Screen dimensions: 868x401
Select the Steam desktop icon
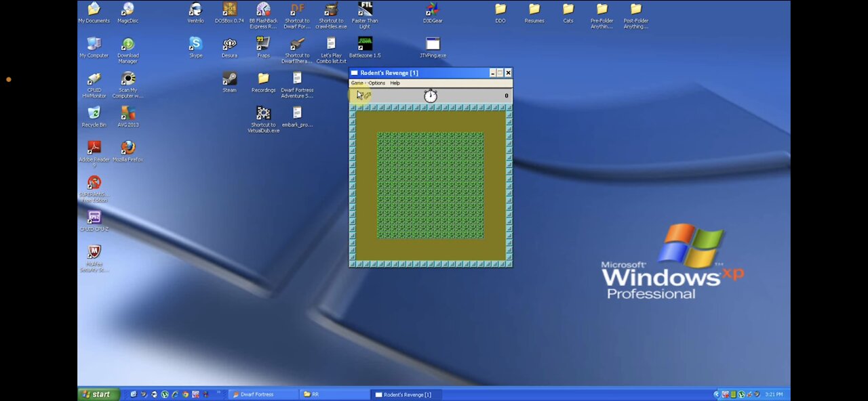point(229,82)
